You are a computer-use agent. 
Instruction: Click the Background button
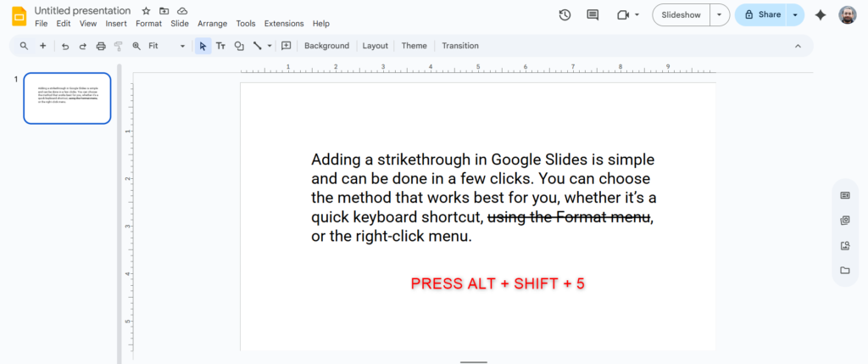pos(326,46)
